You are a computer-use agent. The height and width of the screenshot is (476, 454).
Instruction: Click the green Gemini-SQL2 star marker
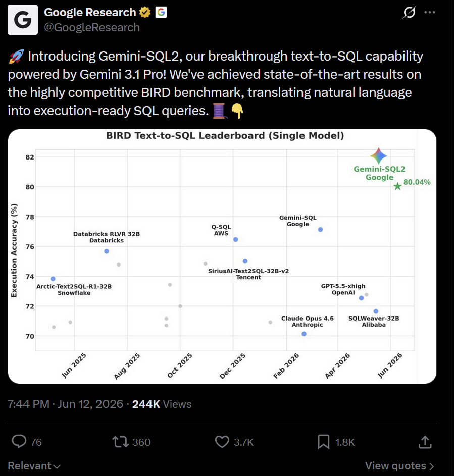coord(397,186)
